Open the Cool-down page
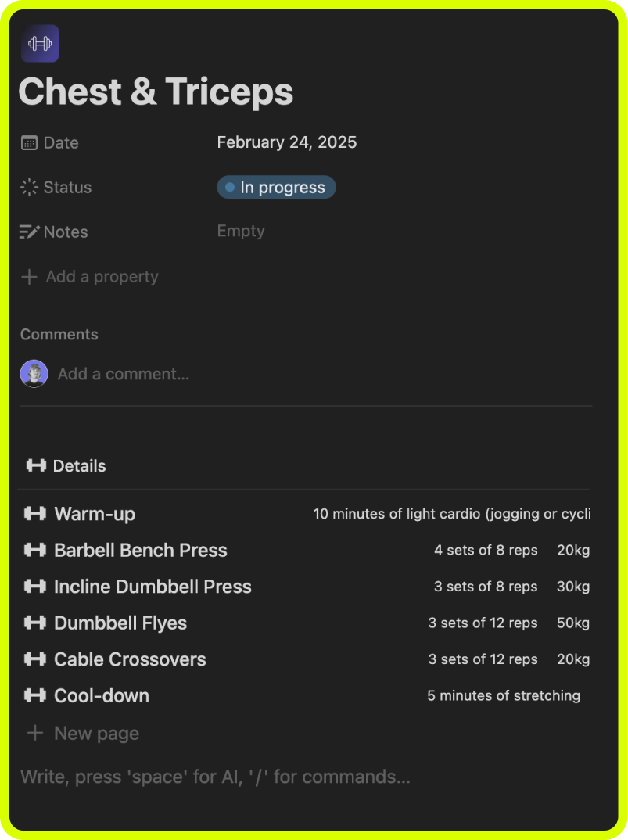This screenshot has height=840, width=628. 102,696
